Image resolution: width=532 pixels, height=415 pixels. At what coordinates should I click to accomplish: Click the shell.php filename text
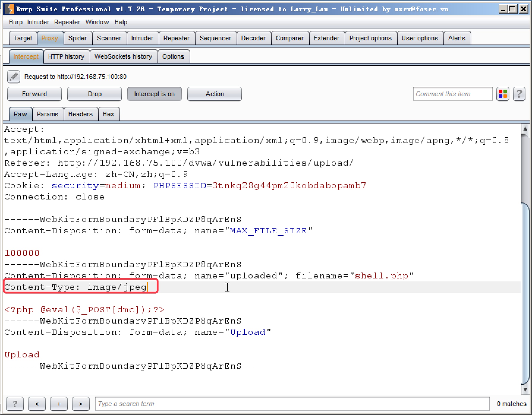(382, 276)
